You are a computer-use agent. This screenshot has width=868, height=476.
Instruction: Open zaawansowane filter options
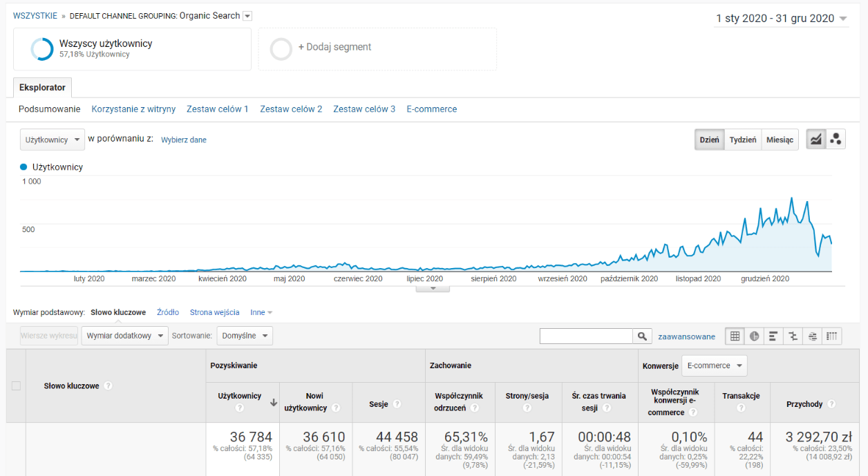(686, 336)
